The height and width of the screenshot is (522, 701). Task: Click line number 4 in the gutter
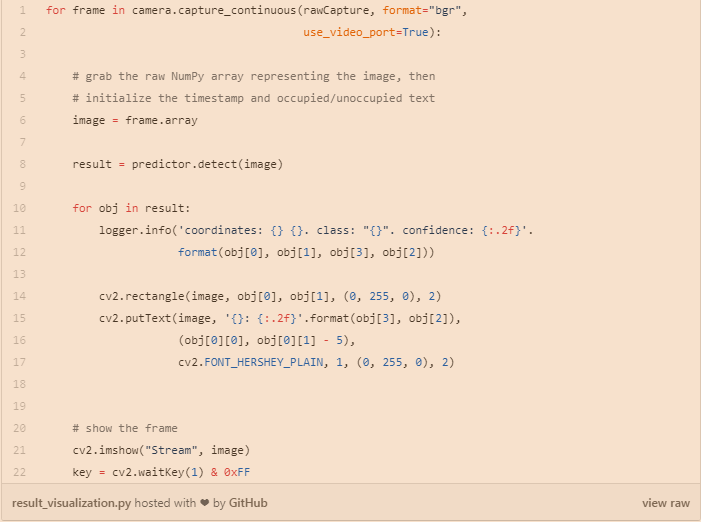point(22,76)
